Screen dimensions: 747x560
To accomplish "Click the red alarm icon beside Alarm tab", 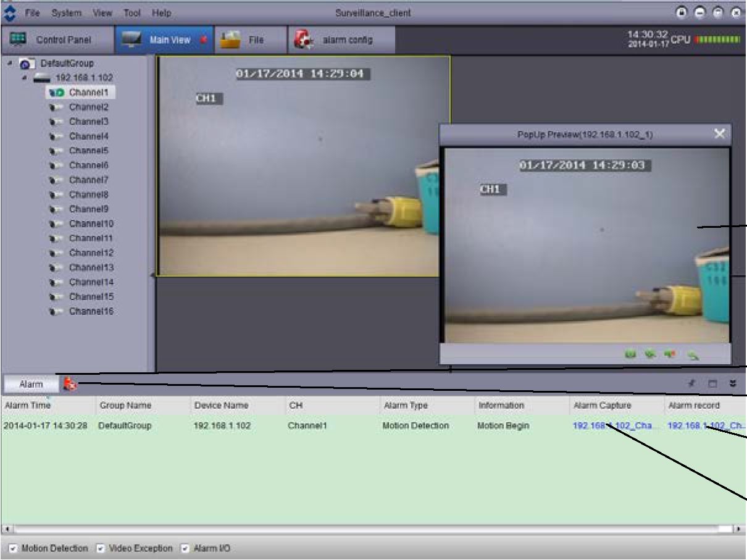I will [x=70, y=385].
